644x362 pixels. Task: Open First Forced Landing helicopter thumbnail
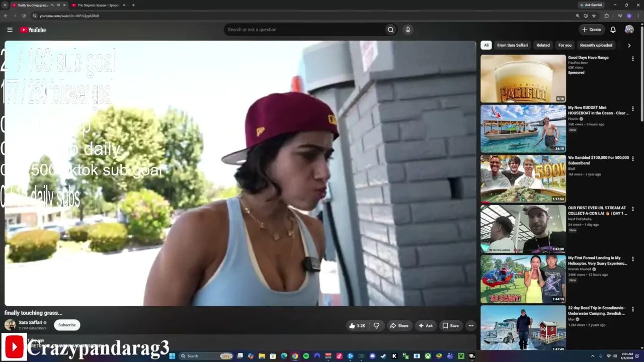coord(523,279)
